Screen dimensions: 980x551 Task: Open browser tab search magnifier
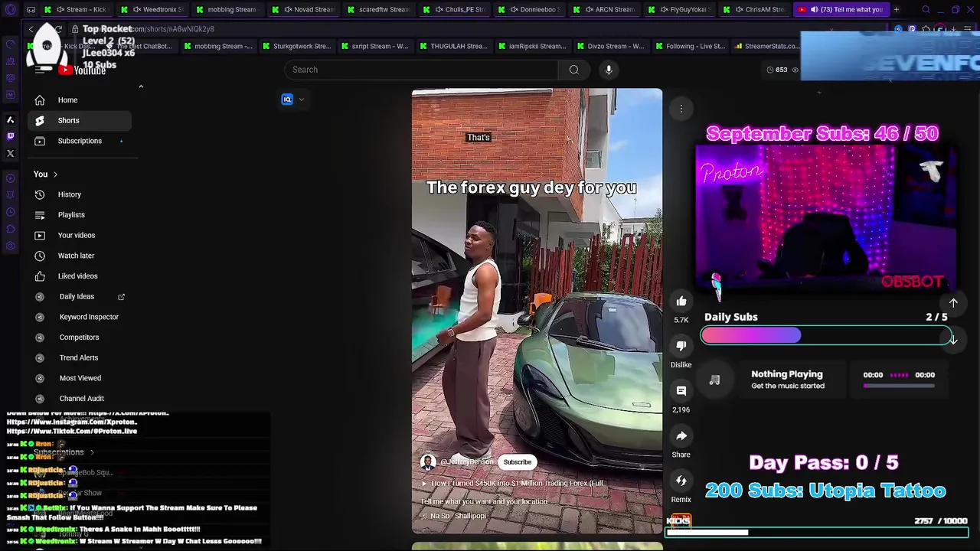(x=926, y=9)
